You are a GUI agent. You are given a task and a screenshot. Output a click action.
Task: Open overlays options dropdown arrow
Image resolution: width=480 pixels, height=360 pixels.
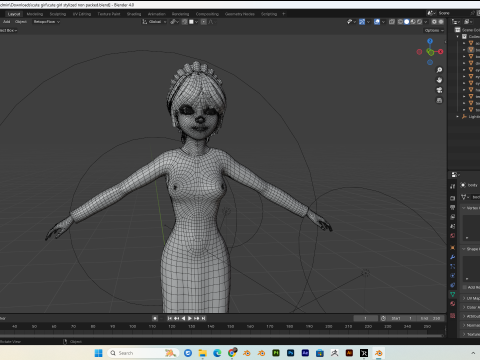click(x=383, y=22)
